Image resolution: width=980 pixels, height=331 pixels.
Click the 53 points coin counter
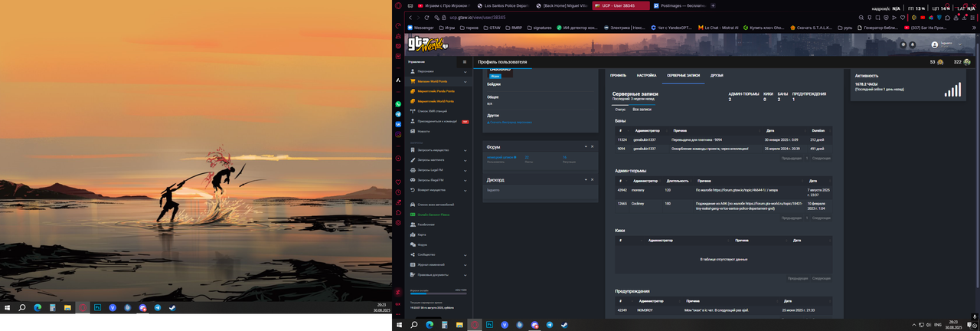point(936,62)
